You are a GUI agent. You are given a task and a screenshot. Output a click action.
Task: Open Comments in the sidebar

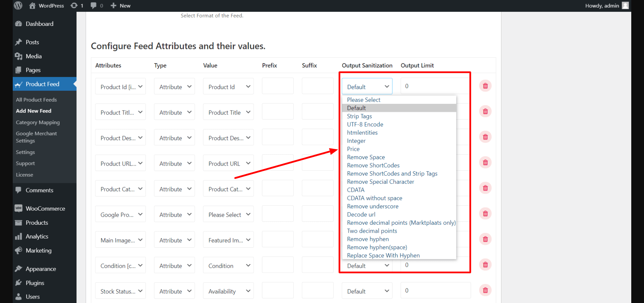pyautogui.click(x=45, y=190)
